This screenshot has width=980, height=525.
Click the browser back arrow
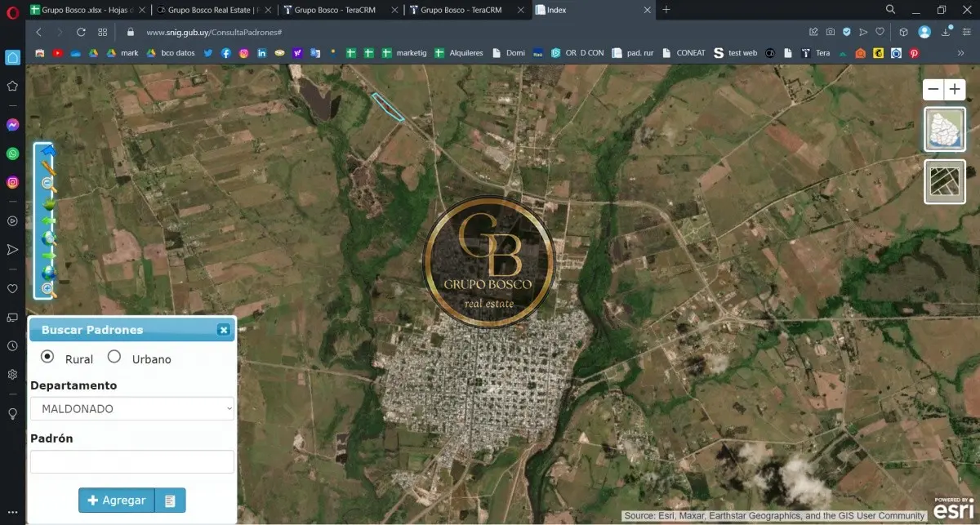point(38,32)
